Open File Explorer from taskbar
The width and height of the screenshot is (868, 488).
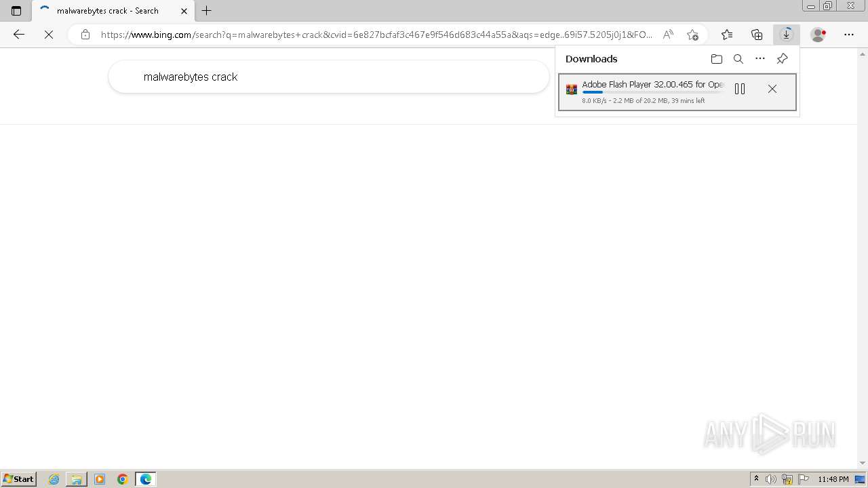point(77,479)
